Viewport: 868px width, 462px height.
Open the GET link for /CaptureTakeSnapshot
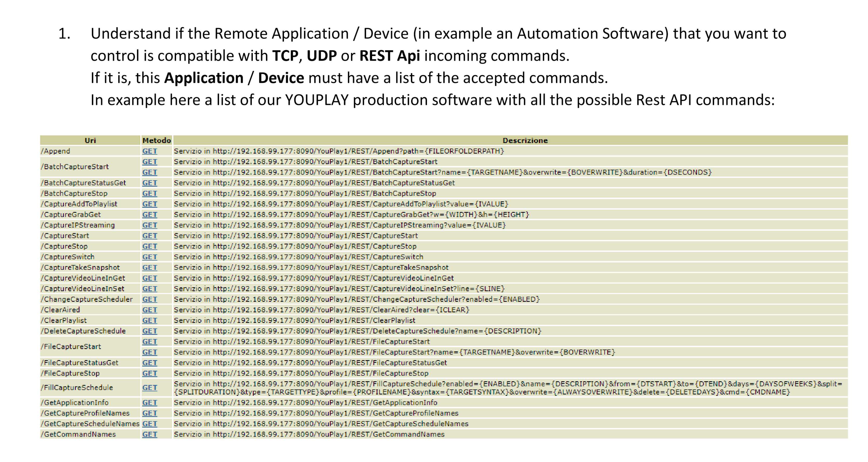(149, 267)
